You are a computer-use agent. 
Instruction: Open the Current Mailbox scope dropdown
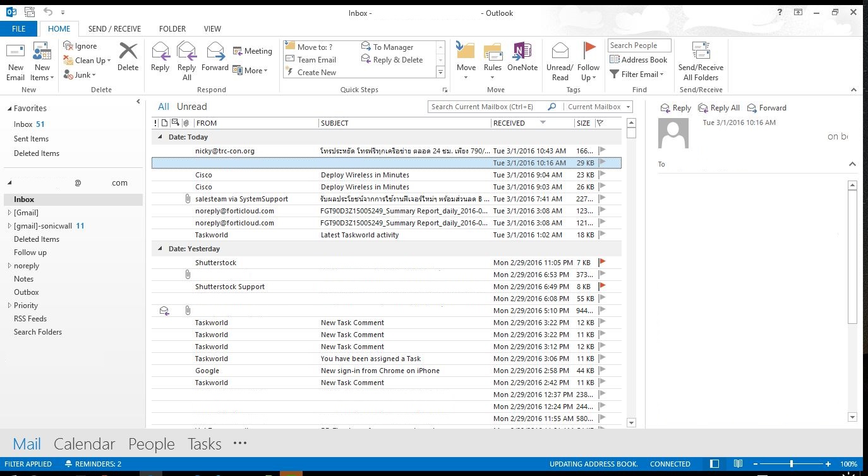coord(598,107)
